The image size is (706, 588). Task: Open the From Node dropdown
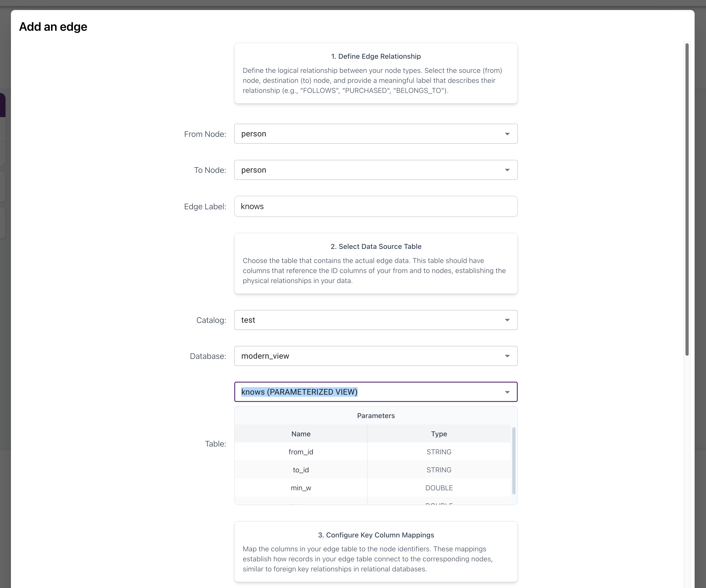376,134
